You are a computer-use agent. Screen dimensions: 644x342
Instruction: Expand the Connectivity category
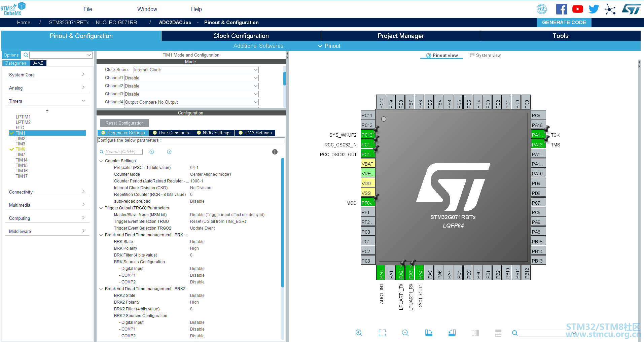(x=47, y=192)
